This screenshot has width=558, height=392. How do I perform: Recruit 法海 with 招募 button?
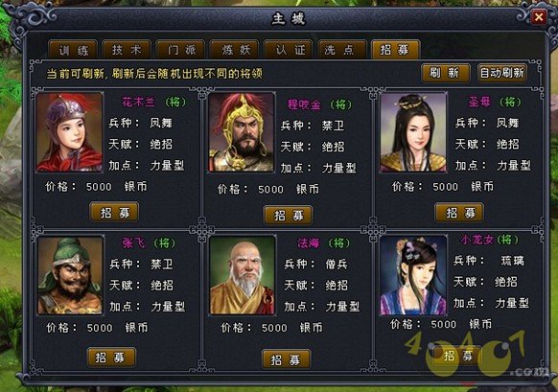(286, 358)
